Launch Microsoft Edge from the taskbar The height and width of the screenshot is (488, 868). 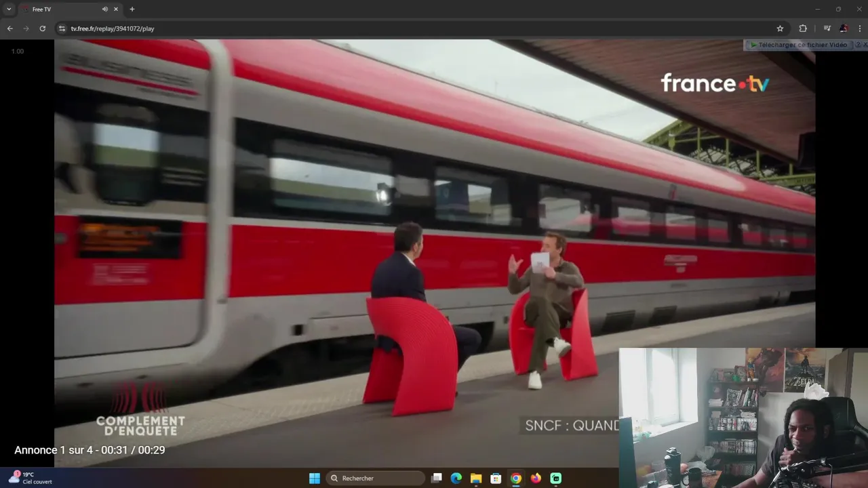point(456,479)
